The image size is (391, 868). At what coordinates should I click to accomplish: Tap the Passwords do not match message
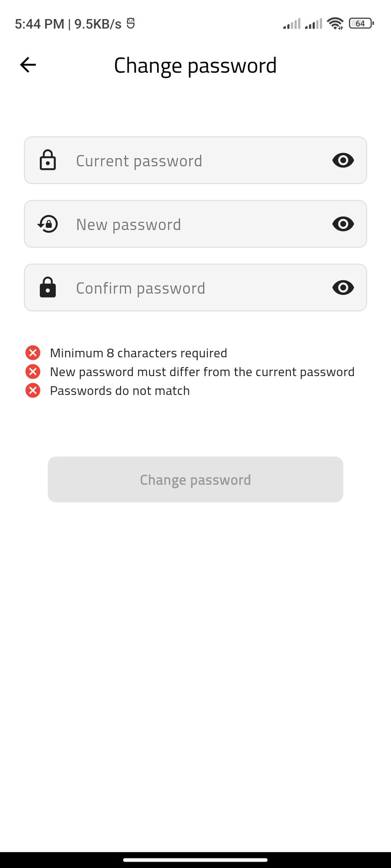pyautogui.click(x=120, y=391)
